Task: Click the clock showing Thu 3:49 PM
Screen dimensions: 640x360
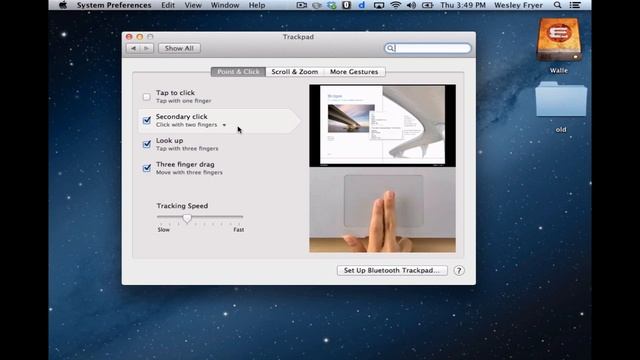Action: (463, 5)
